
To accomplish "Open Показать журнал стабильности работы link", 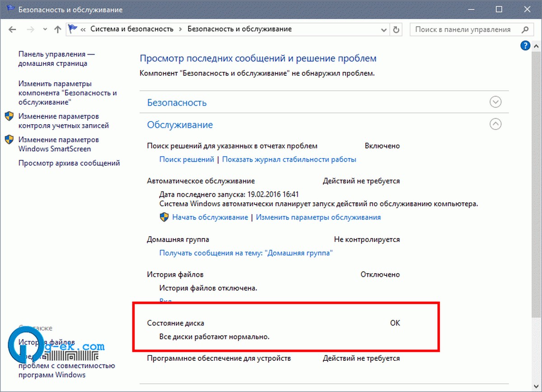I will coord(289,159).
